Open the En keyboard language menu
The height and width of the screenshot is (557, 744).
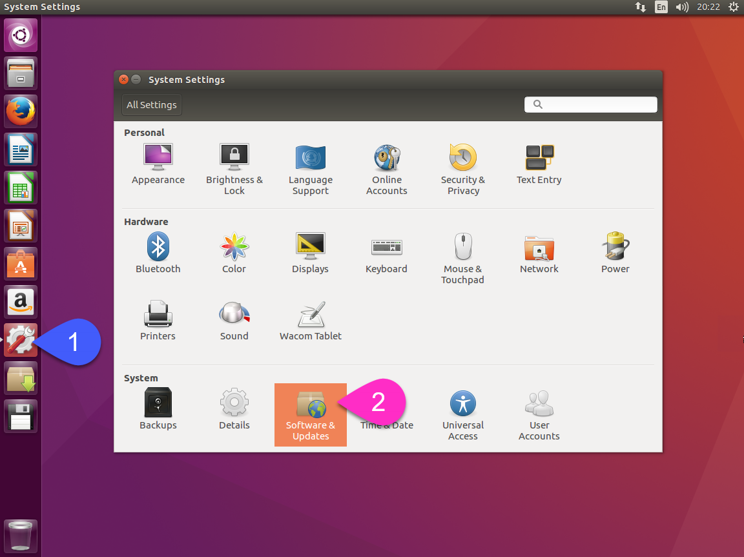click(x=661, y=7)
